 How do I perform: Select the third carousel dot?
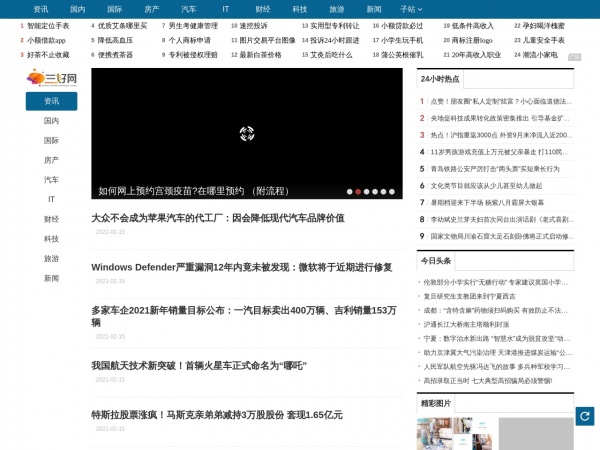point(366,192)
